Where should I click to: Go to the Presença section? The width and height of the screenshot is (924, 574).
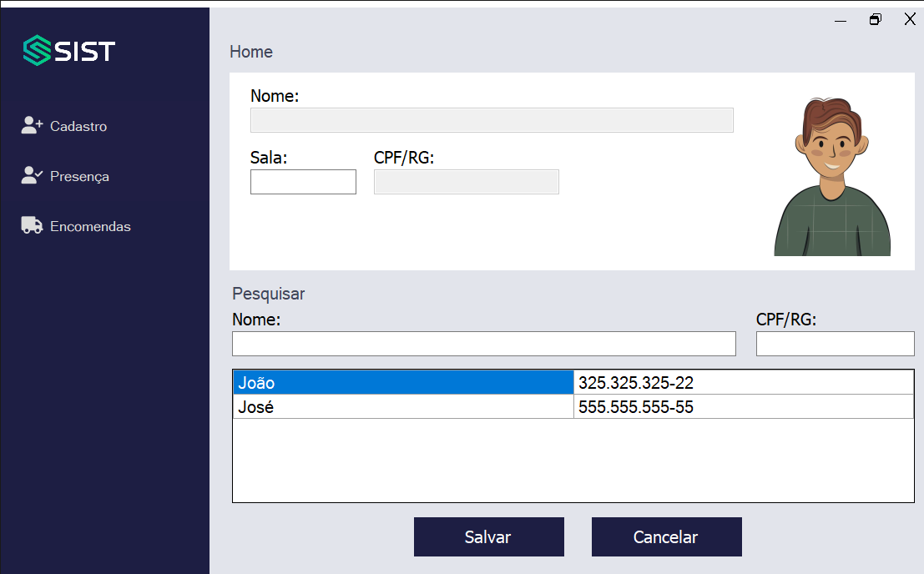(x=79, y=177)
